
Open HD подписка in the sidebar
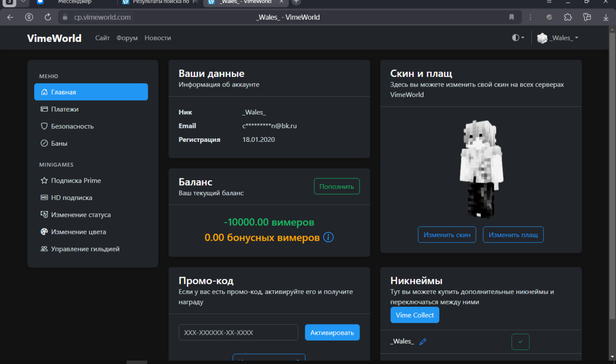[91, 198]
